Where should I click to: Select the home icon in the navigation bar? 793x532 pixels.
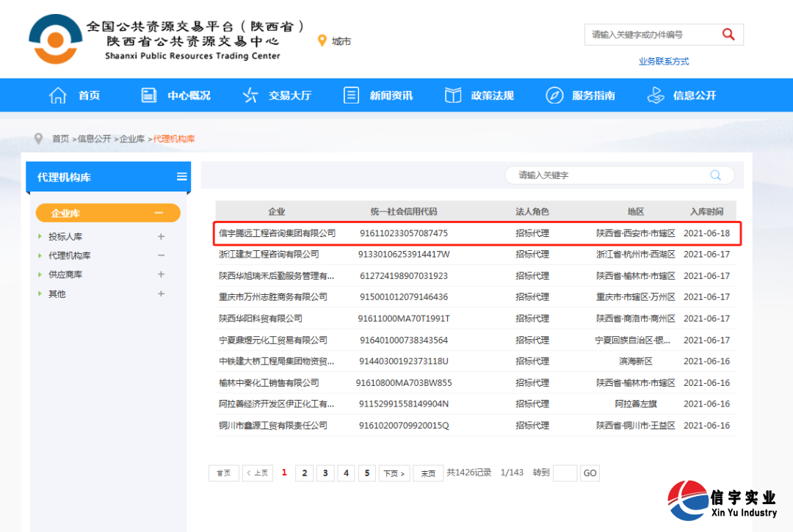point(57,95)
